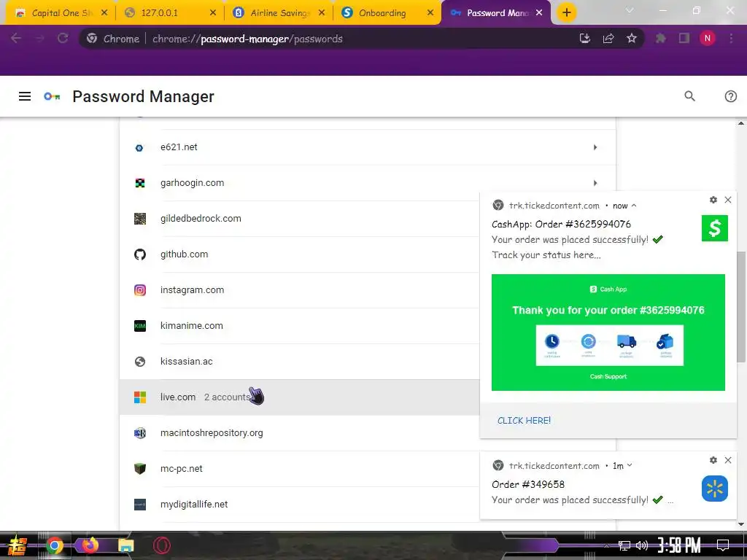Open settings gear on CashApp notification

point(713,200)
